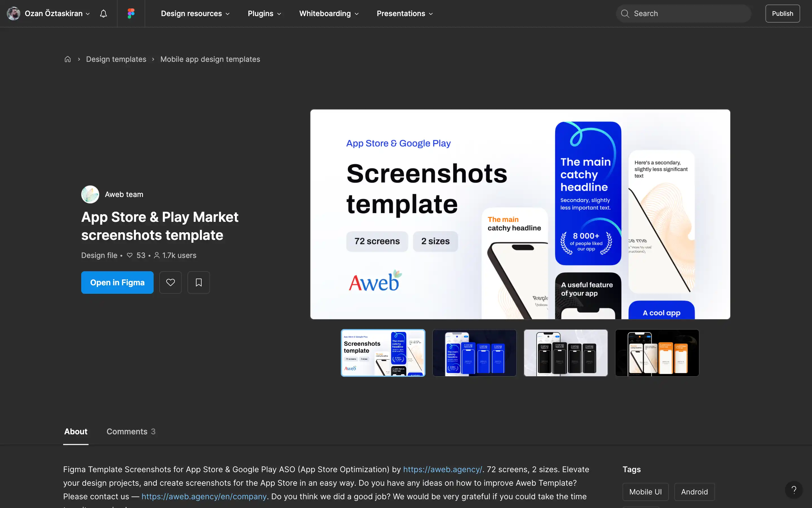Open Whiteboarding dropdown menu
The image size is (812, 508).
point(329,14)
